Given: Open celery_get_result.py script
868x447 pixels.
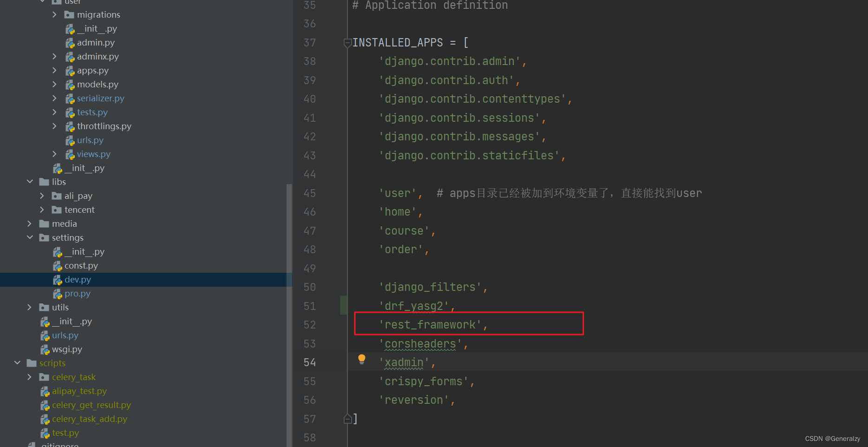Looking at the screenshot, I should [x=91, y=405].
